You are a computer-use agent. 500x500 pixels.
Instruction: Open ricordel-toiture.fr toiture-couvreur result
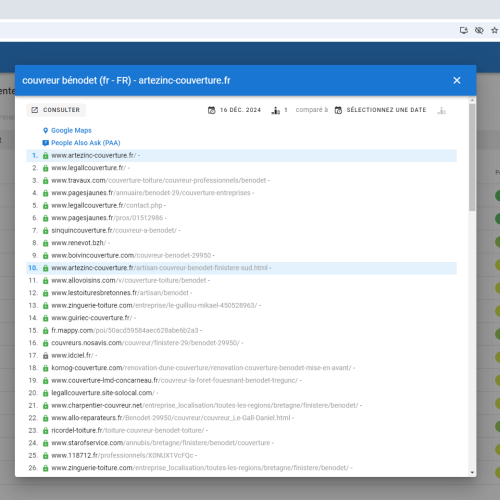[x=128, y=430]
